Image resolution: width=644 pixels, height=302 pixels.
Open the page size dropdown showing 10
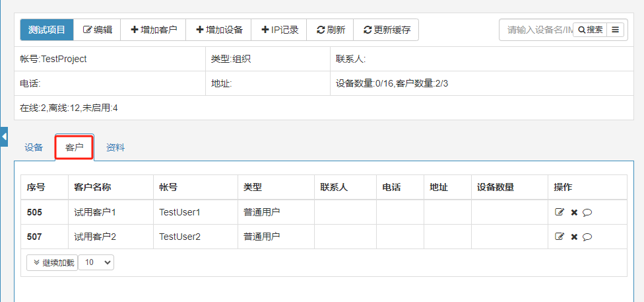[x=96, y=262]
